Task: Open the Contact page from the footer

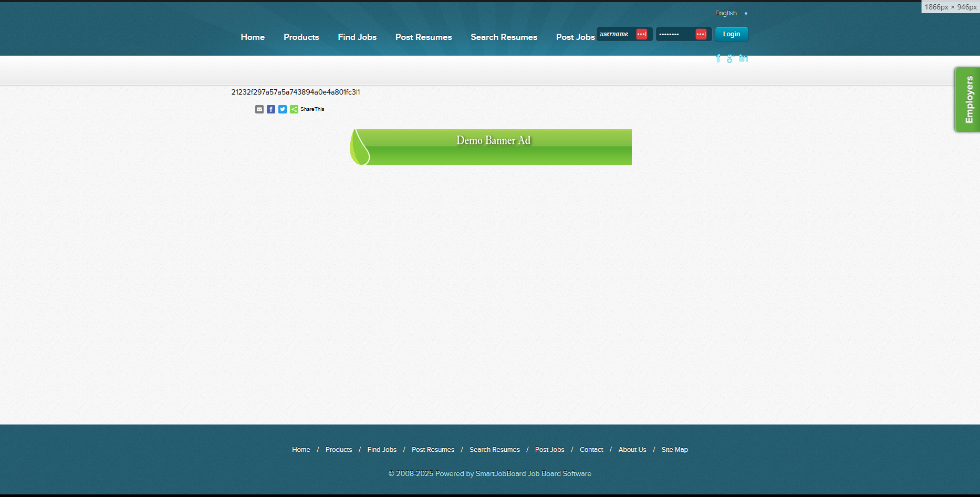Action: pyautogui.click(x=591, y=450)
